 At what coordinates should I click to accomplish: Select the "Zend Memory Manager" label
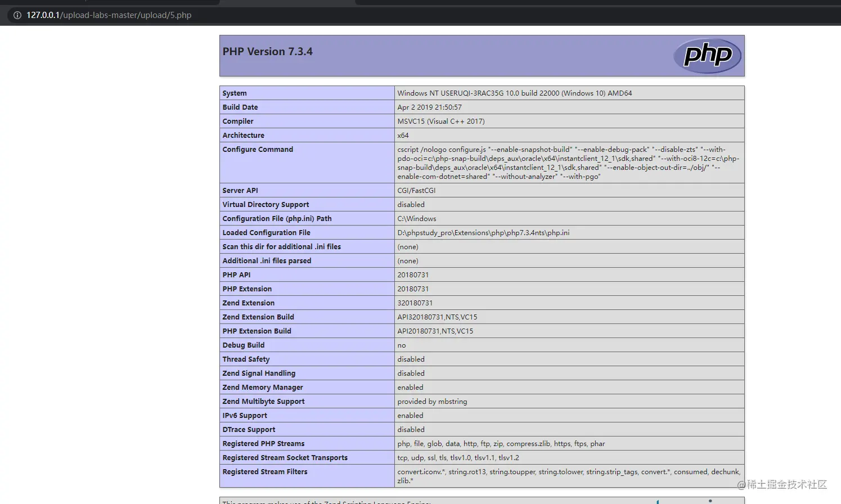pos(263,388)
